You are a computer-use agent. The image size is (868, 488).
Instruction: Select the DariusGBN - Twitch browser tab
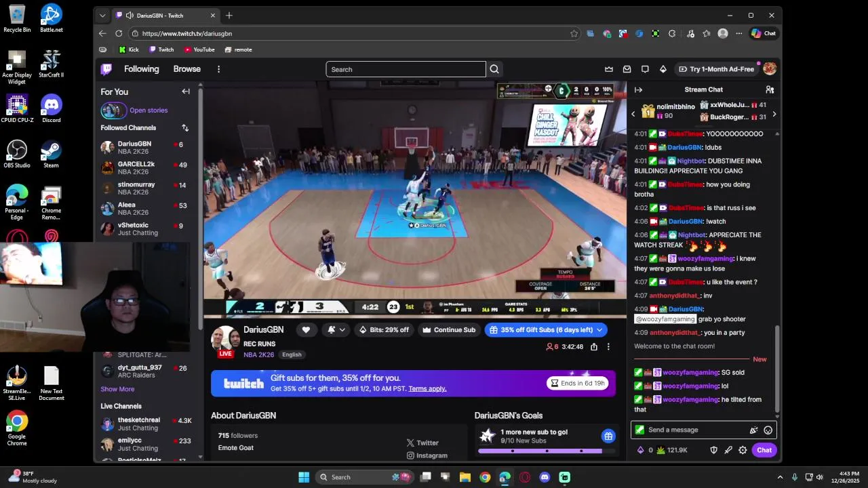166,15
